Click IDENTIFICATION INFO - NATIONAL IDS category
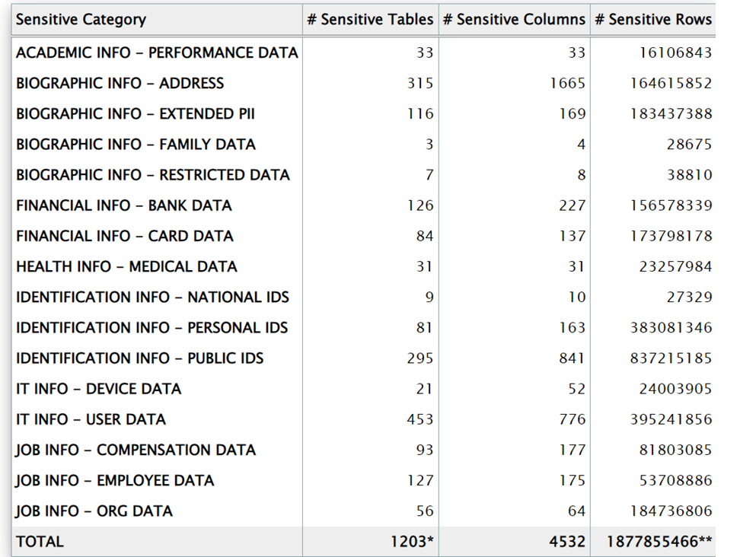Viewport: 756px width, 557px height. [x=153, y=298]
